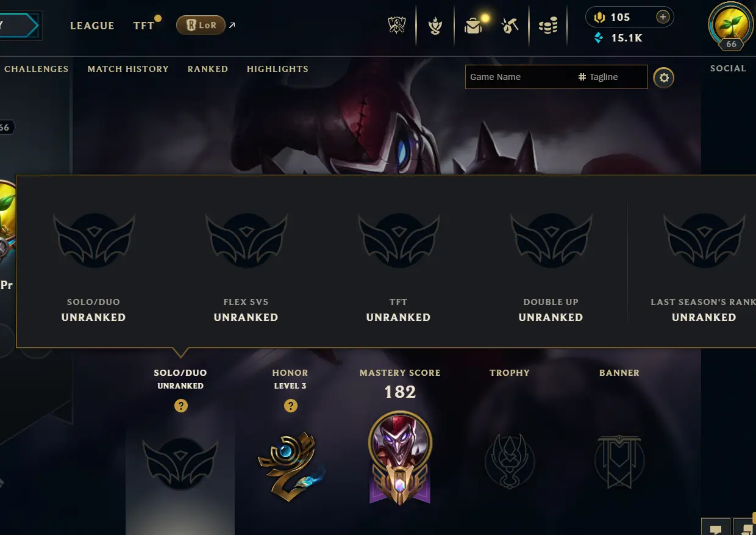
Task: Switch to the Ranked tab
Action: [208, 69]
